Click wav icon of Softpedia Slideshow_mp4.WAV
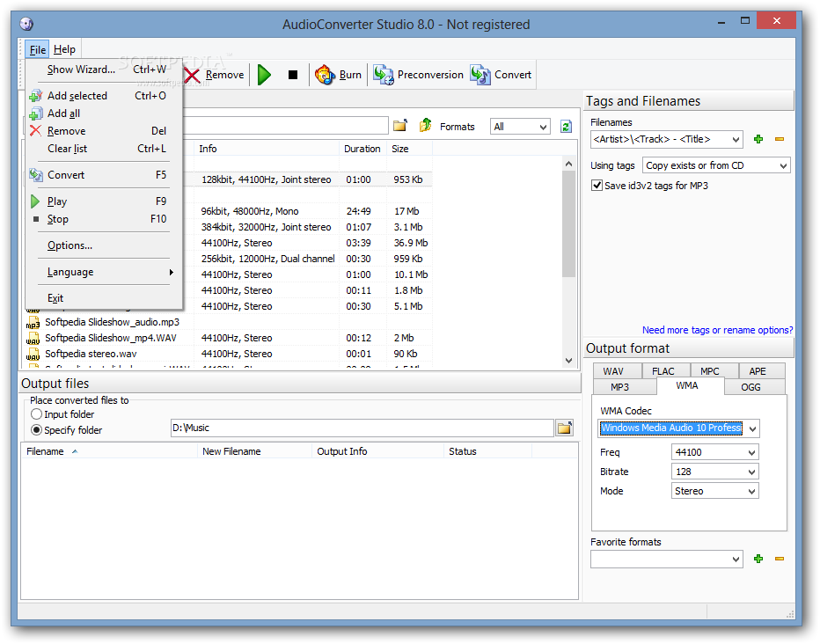This screenshot has width=820, height=644. tap(33, 338)
